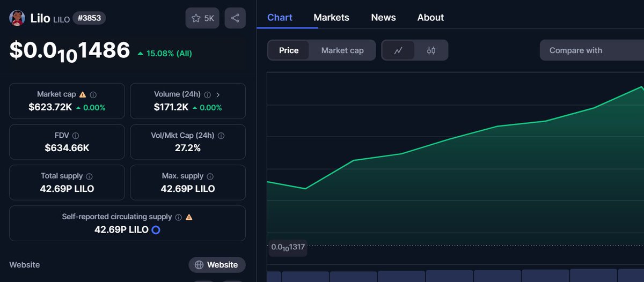644x282 pixels.
Task: Open the Self-reported circulating supply info icon
Action: click(x=178, y=217)
